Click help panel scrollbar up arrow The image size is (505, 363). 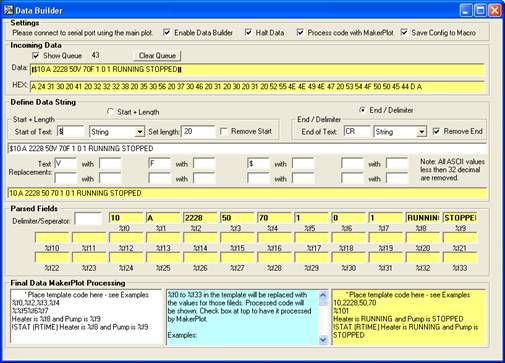click(323, 295)
